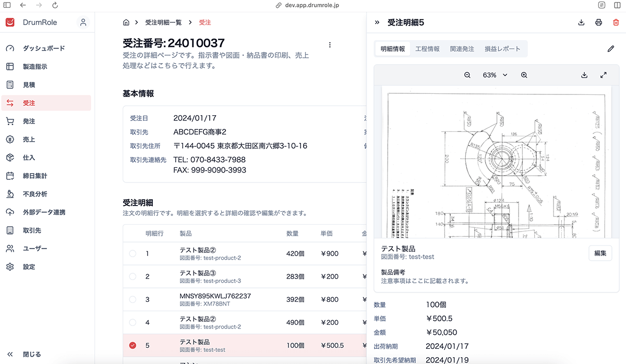Click the technical drawing preview image
Viewport: 626px width, 364px height.
pyautogui.click(x=496, y=162)
